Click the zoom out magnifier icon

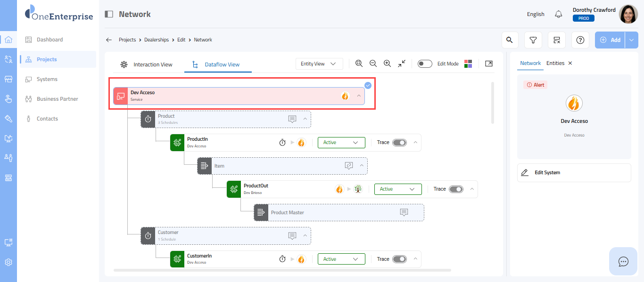pos(373,64)
